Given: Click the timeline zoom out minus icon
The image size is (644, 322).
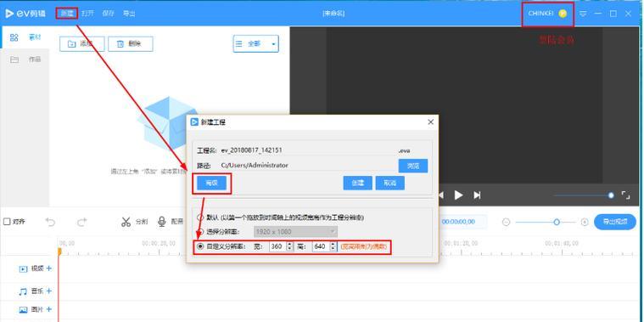Looking at the screenshot, I should click(506, 222).
